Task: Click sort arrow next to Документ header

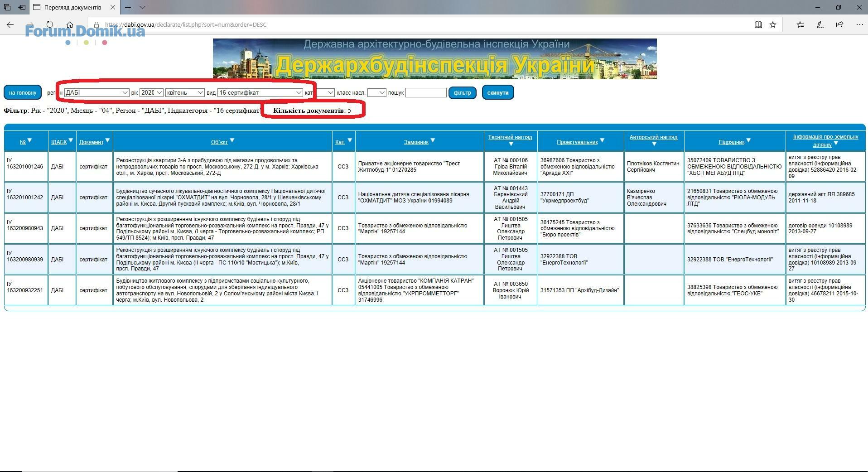Action: pyautogui.click(x=107, y=140)
